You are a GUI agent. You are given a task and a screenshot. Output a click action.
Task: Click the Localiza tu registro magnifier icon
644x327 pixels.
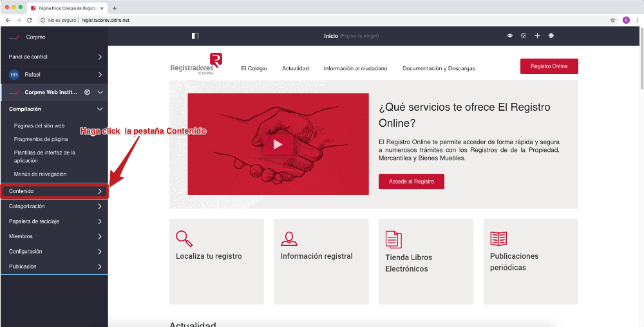(x=184, y=238)
